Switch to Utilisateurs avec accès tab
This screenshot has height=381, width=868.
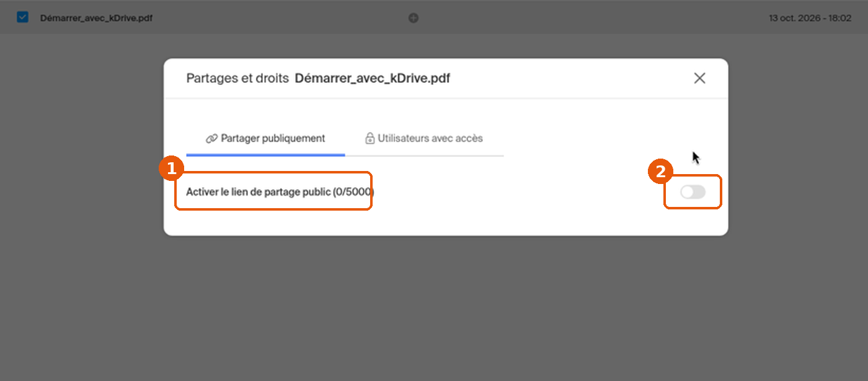pyautogui.click(x=424, y=138)
